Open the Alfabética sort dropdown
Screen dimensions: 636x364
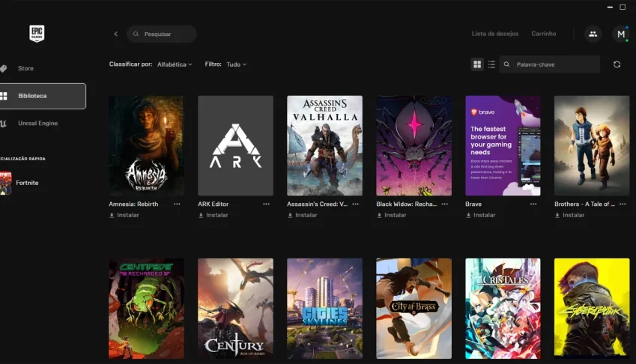pos(175,64)
